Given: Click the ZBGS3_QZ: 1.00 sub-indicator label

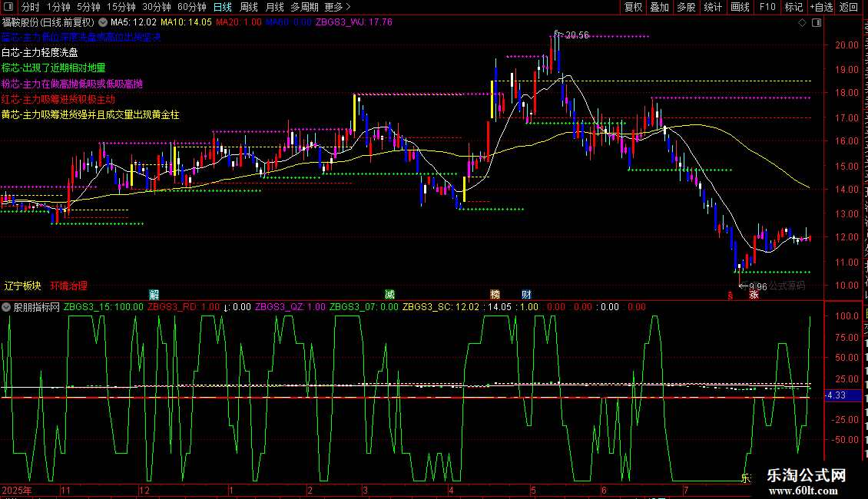Looking at the screenshot, I should [x=290, y=307].
